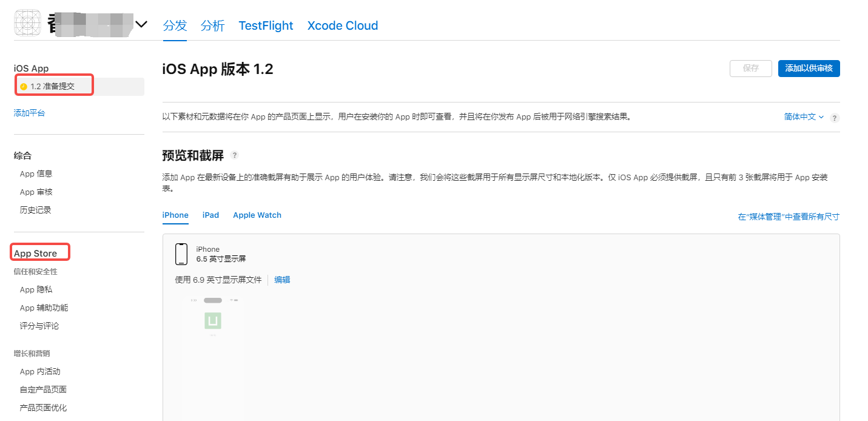868x421 pixels.
Task: Click the 使用 6.9 英寸显示屏文件 text
Action: tap(218, 280)
